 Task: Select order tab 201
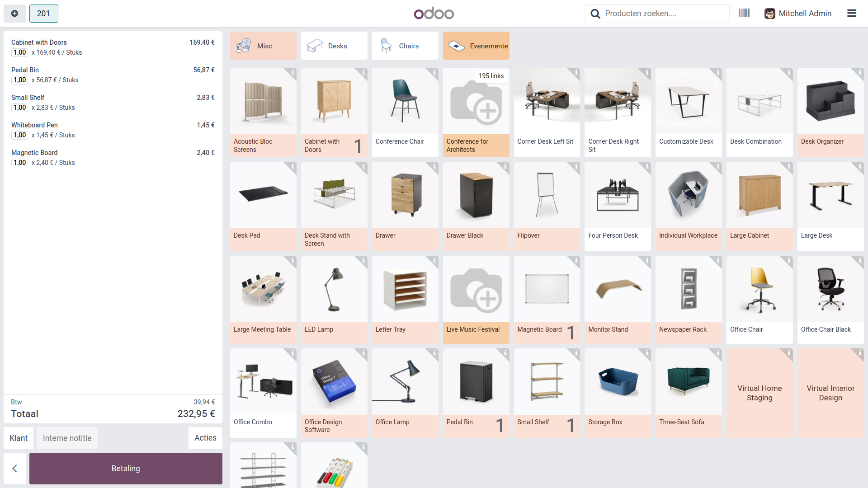43,14
